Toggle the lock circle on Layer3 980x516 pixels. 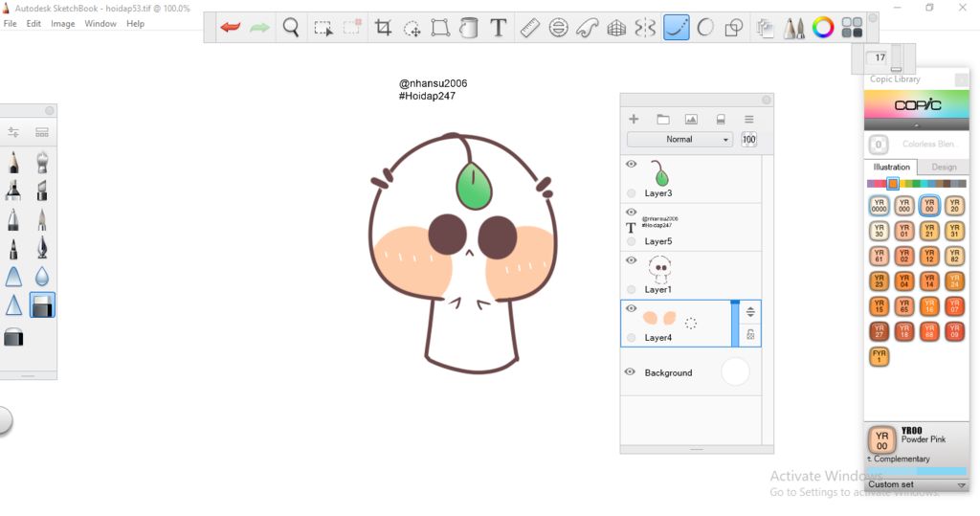click(x=632, y=193)
